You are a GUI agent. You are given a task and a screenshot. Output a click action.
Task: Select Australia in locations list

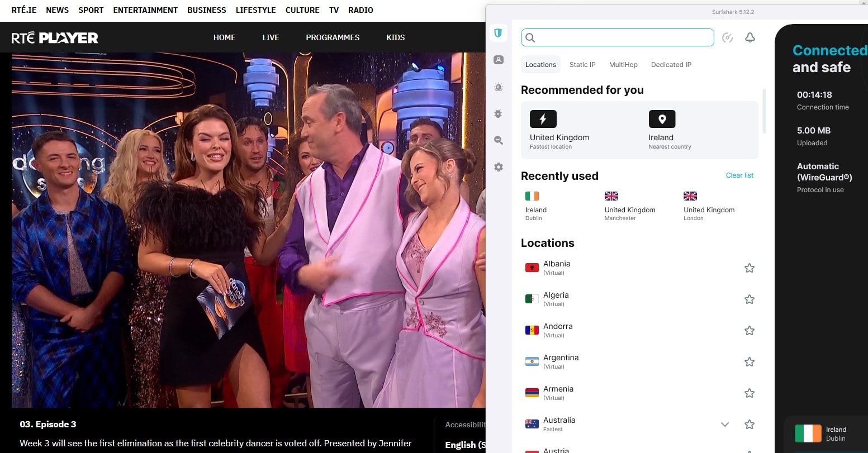point(639,425)
